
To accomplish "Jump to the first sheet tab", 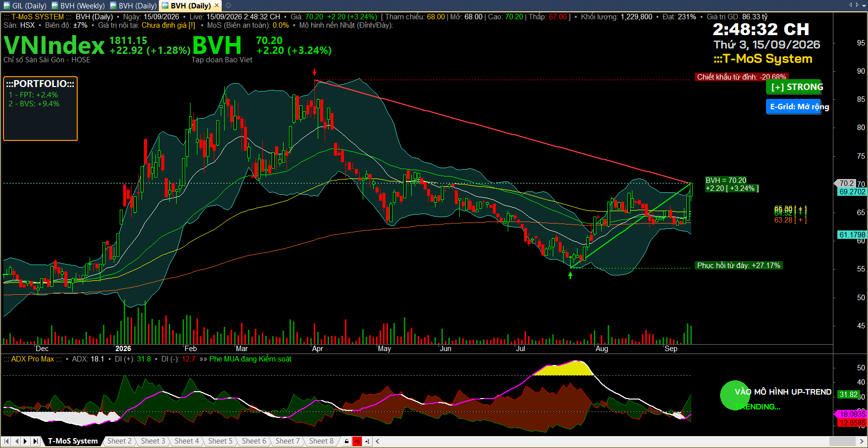I will pyautogui.click(x=6, y=441).
